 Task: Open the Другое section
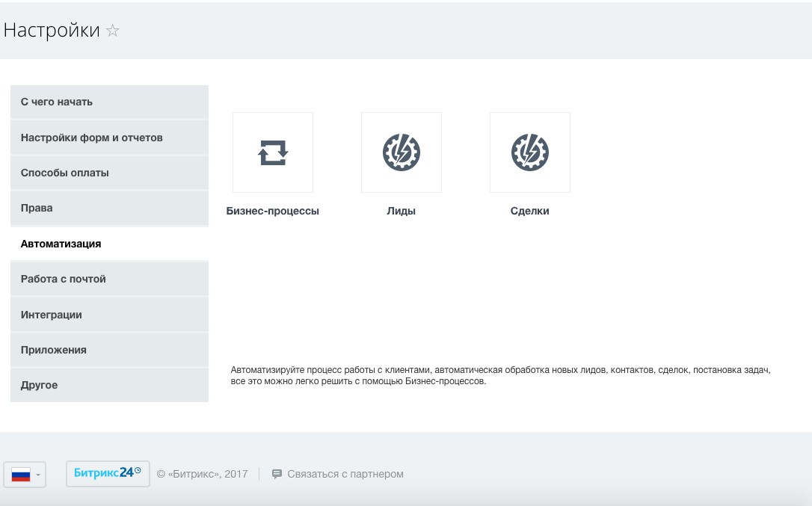(x=109, y=386)
